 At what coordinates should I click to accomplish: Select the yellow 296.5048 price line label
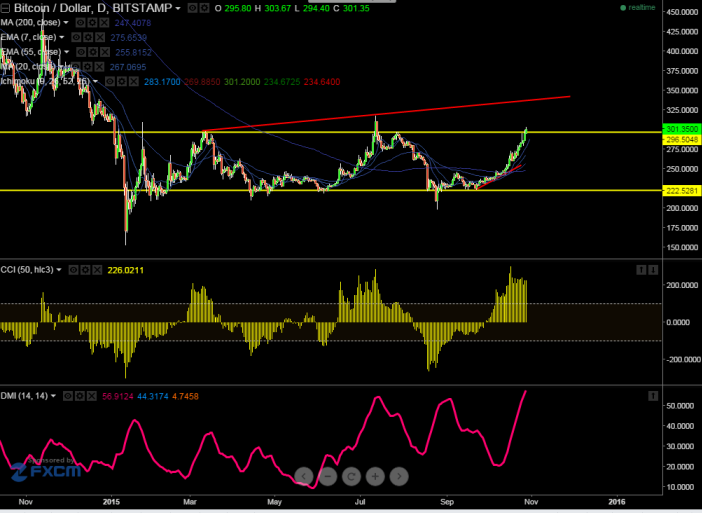tap(681, 140)
